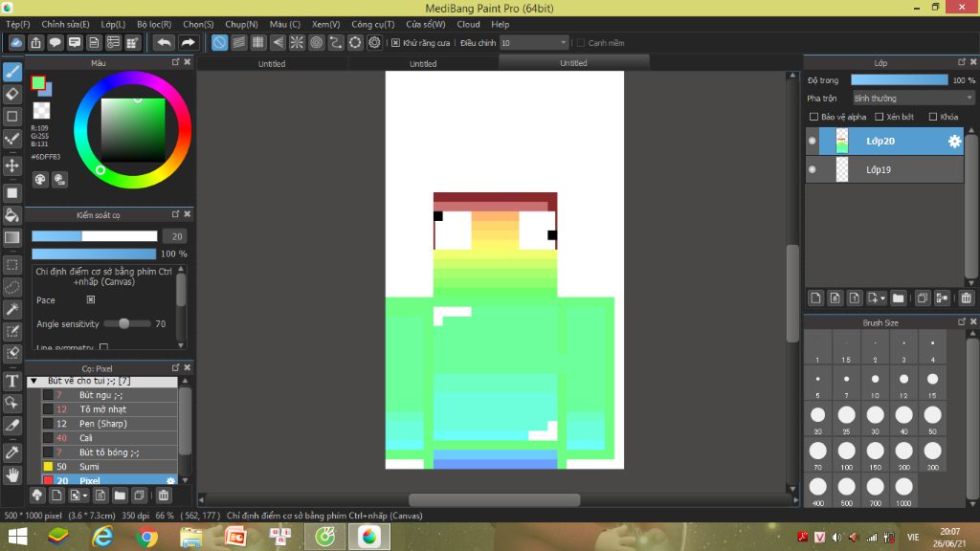Click the brush size value field showing 20

click(174, 236)
